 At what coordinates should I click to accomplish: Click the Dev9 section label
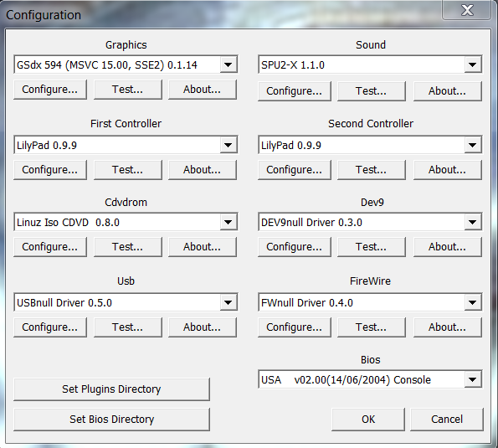tap(372, 203)
